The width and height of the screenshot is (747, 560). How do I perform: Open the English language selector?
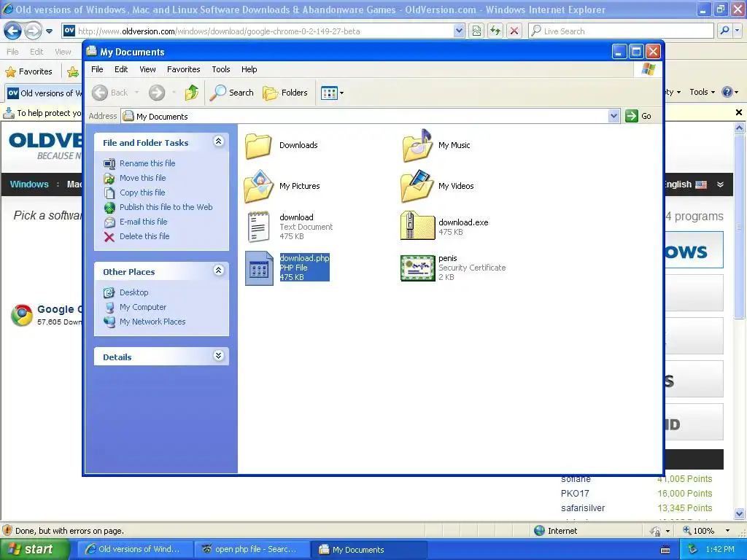tap(694, 184)
